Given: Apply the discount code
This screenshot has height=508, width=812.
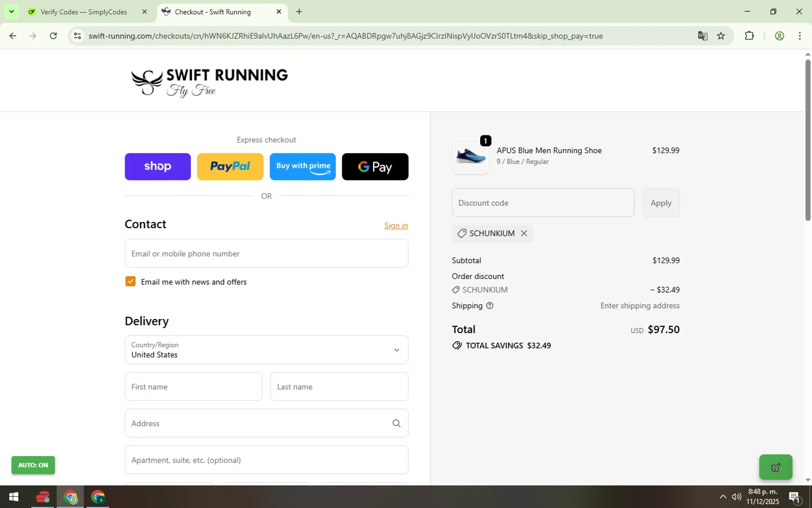Looking at the screenshot, I should click(661, 203).
